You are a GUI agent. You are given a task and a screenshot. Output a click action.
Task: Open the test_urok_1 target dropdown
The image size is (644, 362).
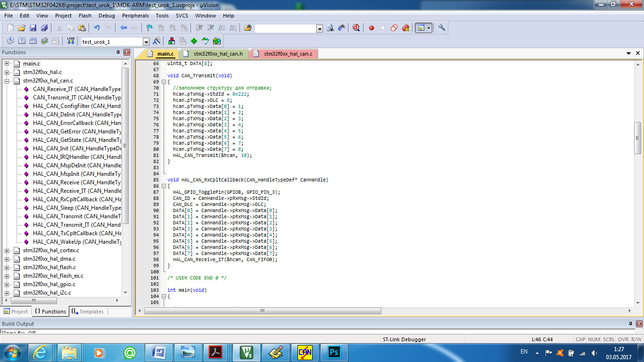click(146, 42)
